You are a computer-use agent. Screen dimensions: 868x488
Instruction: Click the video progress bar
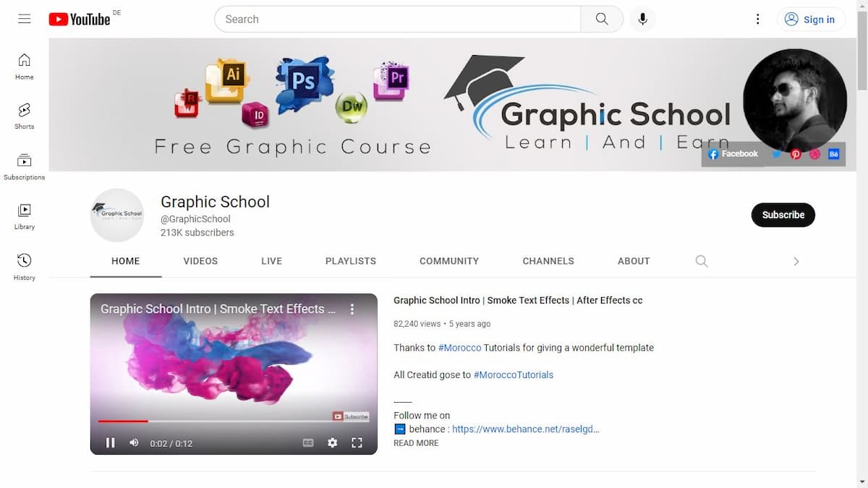[x=234, y=421]
